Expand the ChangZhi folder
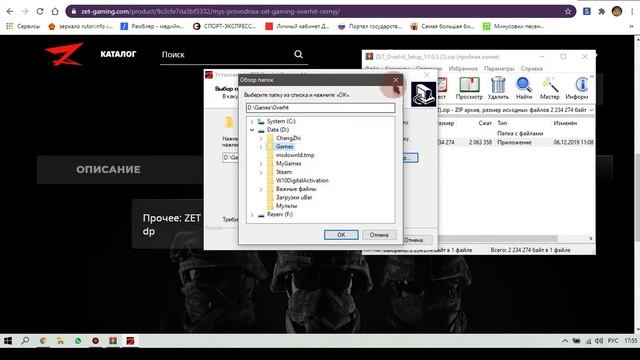Screen dimensions: 640x360 [x=261, y=138]
